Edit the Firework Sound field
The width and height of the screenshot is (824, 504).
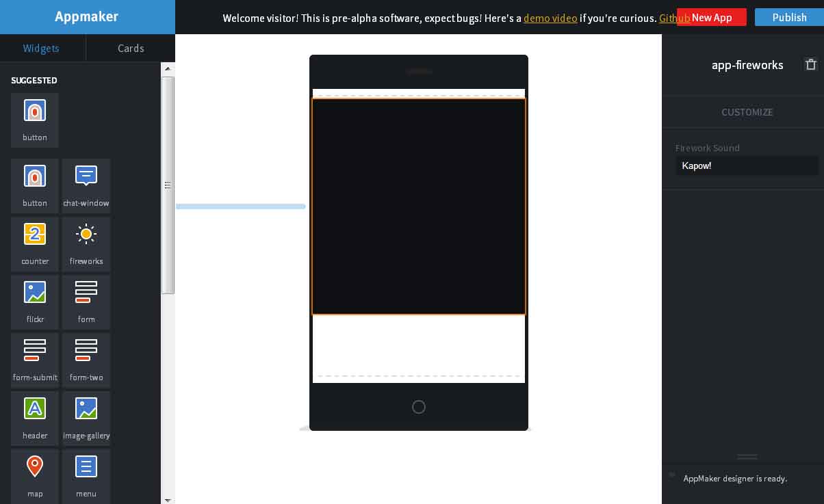[747, 165]
